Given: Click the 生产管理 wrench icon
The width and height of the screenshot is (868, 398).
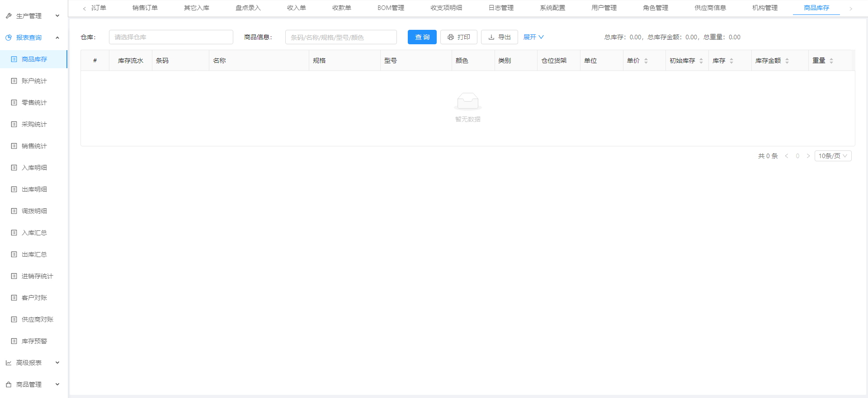Looking at the screenshot, I should (x=9, y=16).
